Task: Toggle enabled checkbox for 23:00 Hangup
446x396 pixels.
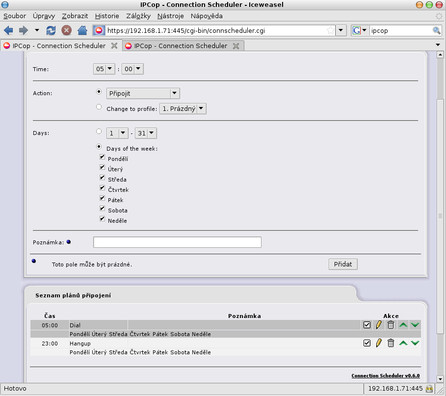Action: 367,343
